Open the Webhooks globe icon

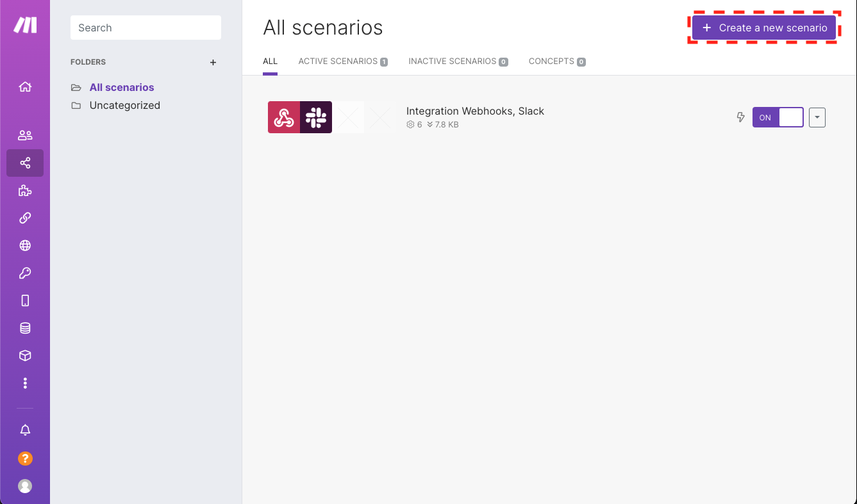25,245
